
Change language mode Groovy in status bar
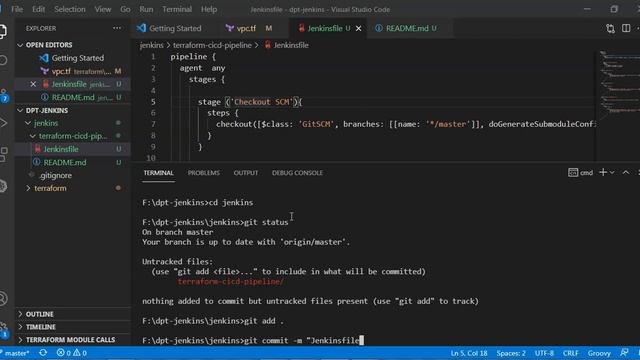point(599,353)
